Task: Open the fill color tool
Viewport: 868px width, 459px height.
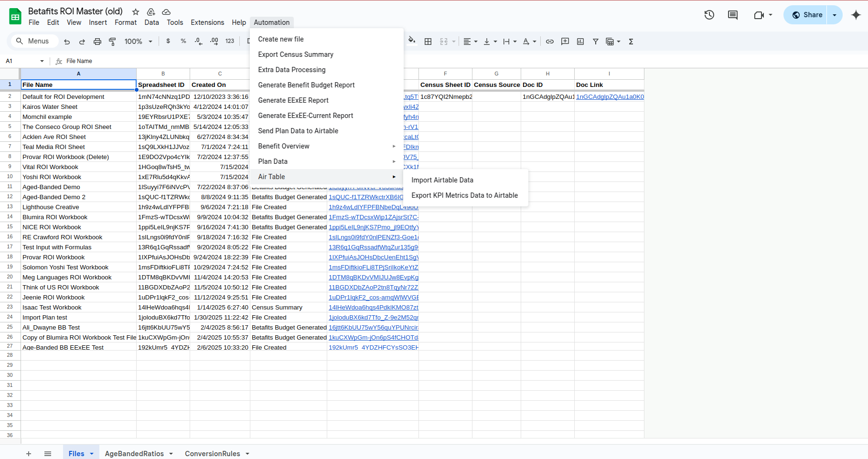Action: coord(412,42)
